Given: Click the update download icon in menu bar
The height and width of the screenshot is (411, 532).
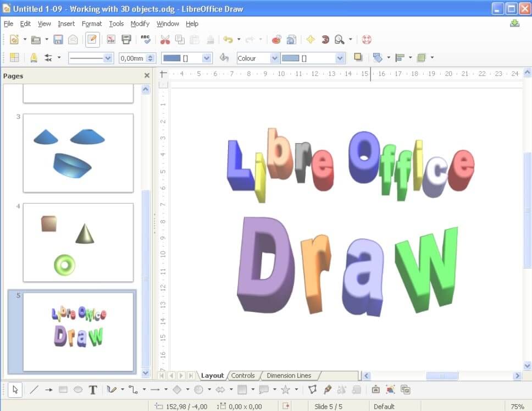Looking at the screenshot, I should 515,24.
